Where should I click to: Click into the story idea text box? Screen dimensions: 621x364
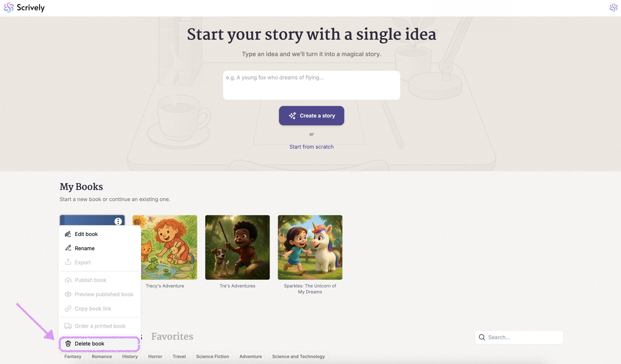coord(311,85)
